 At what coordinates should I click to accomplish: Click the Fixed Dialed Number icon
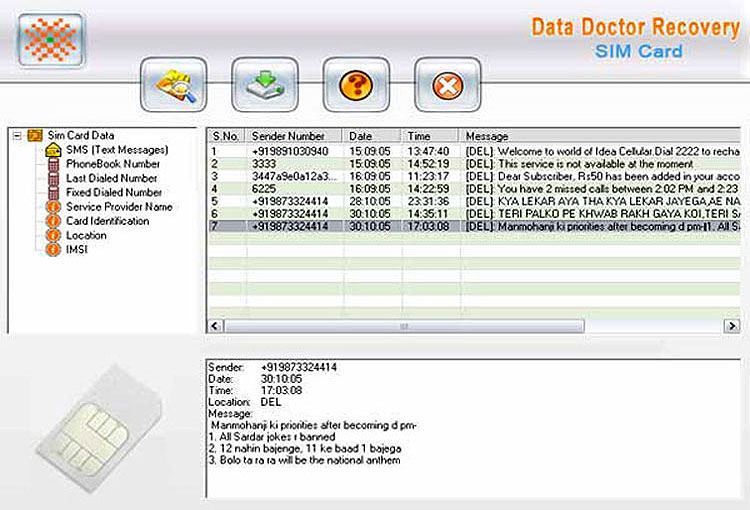coord(54,193)
